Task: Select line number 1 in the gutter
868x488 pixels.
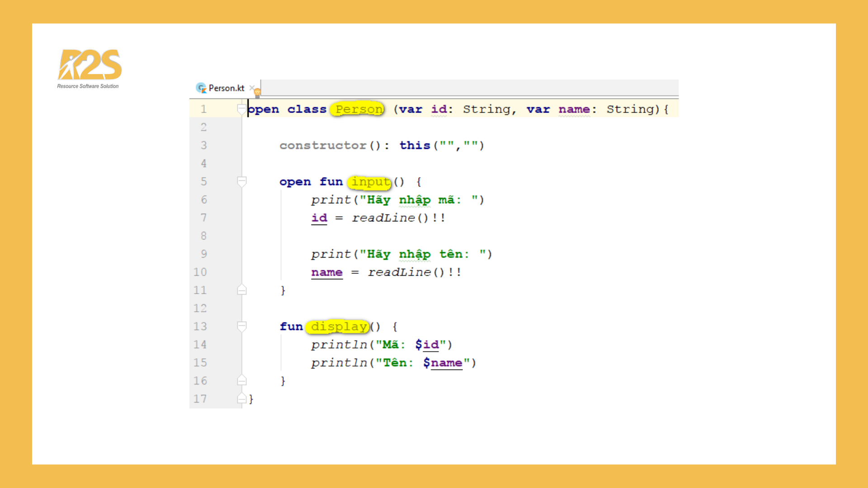Action: pos(203,109)
